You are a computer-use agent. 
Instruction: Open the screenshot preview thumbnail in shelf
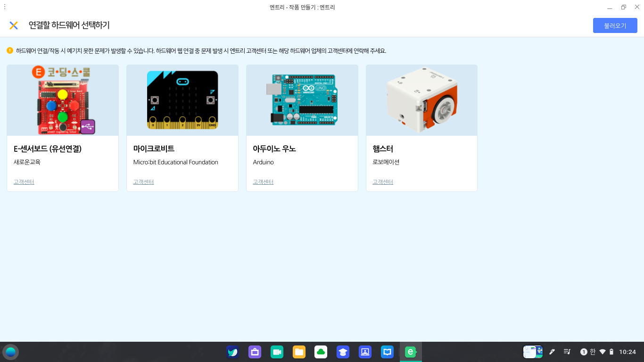pyautogui.click(x=533, y=352)
